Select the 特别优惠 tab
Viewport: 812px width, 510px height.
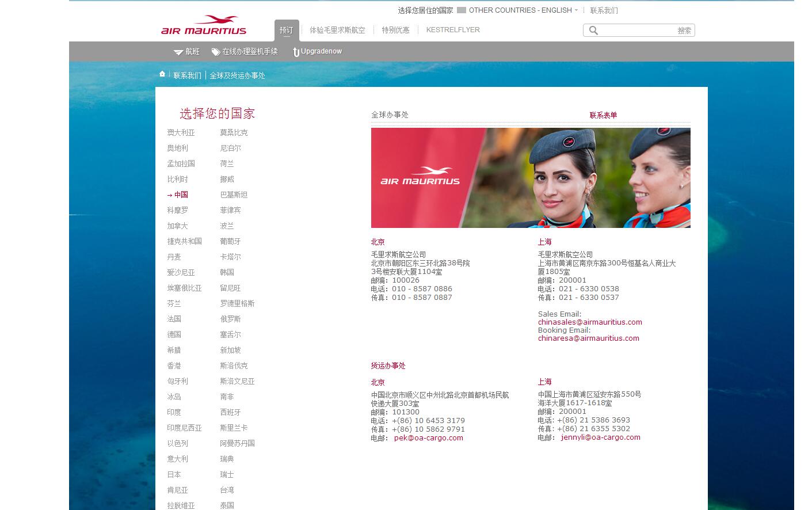(x=396, y=30)
